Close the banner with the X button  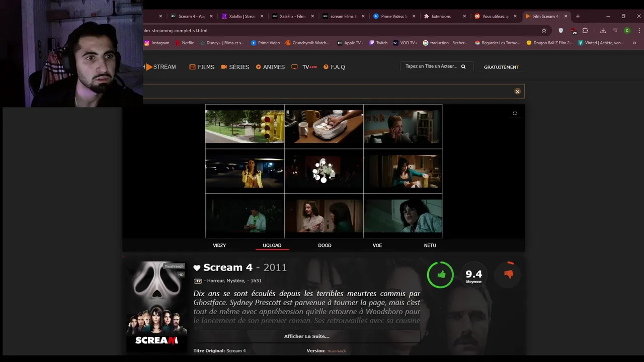click(517, 92)
